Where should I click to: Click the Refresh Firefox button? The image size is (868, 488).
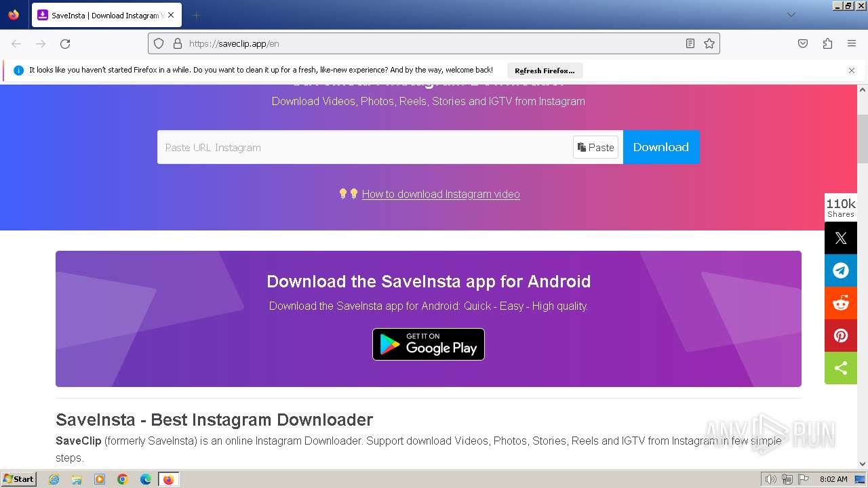(545, 70)
